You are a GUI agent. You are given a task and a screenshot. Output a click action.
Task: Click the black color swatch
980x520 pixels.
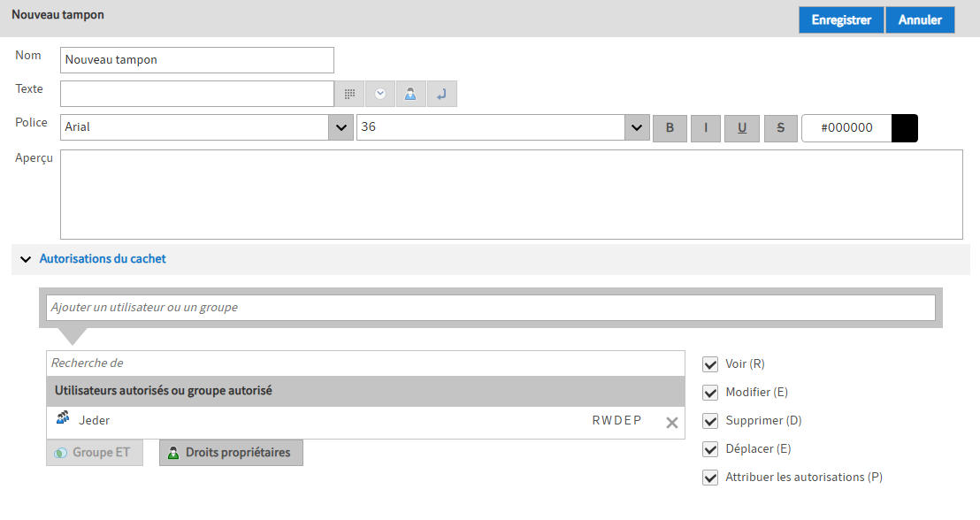tap(905, 128)
